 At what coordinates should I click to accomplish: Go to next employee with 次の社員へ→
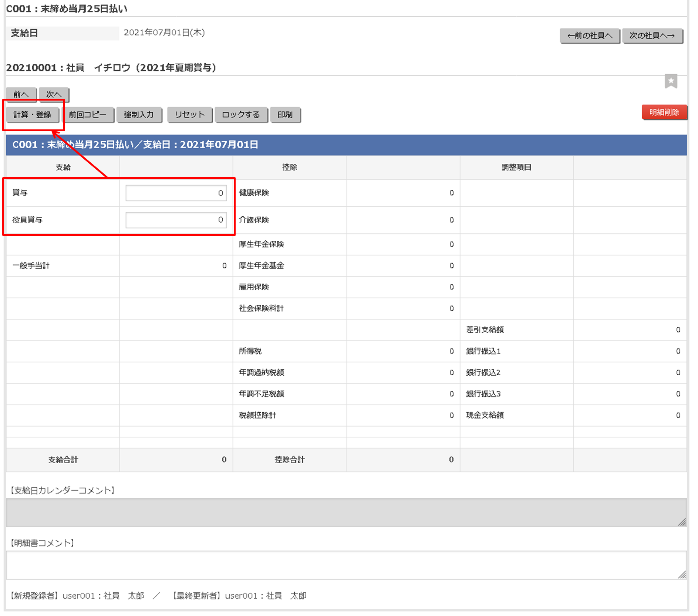652,35
